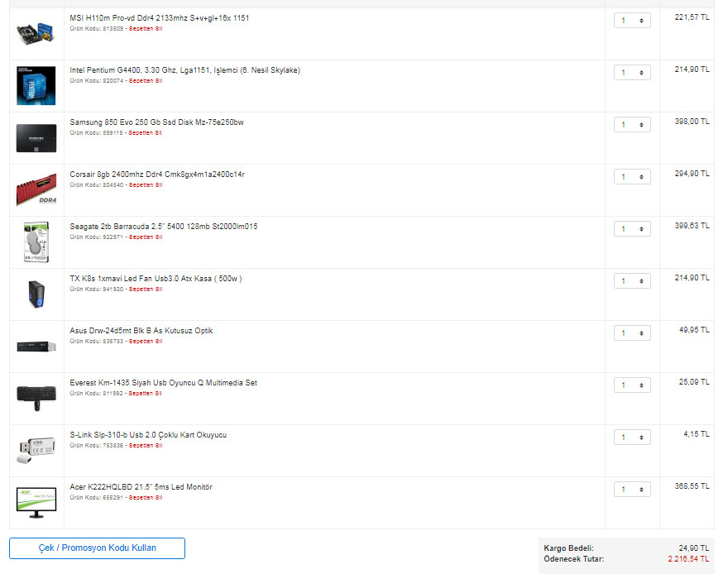
Task: Select the Ödenecek Tutar 2.216,54 TL total
Action: 688,559
